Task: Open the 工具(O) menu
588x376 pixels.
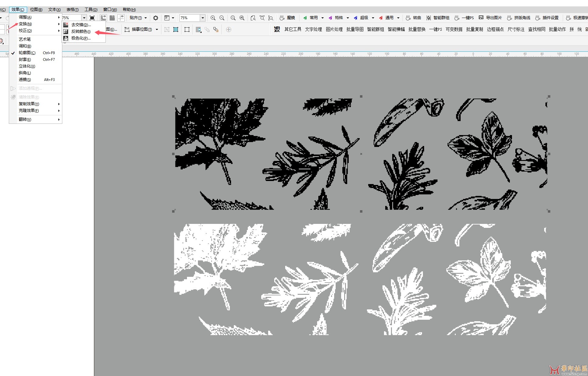Action: [x=91, y=10]
